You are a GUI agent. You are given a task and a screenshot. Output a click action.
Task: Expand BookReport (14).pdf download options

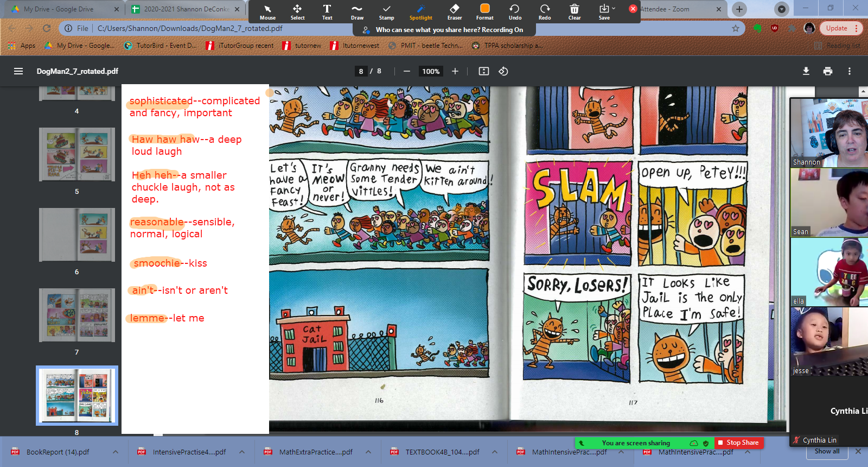coord(116,452)
